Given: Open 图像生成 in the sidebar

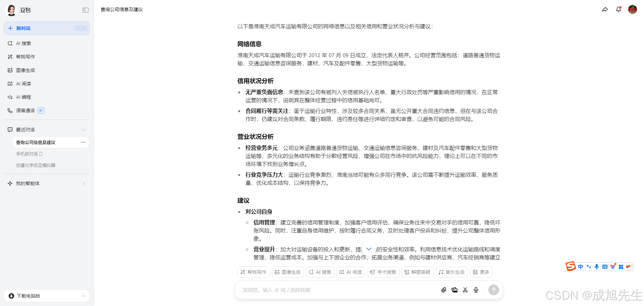Looking at the screenshot, I should 47,70.
